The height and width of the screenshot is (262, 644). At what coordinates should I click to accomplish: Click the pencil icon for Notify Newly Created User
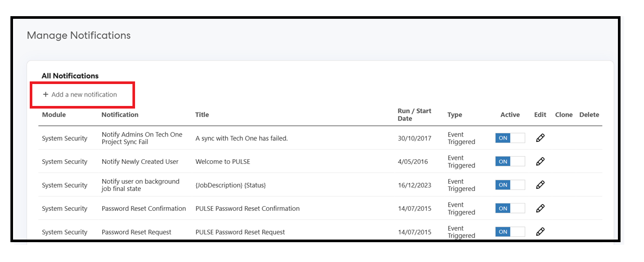(540, 161)
